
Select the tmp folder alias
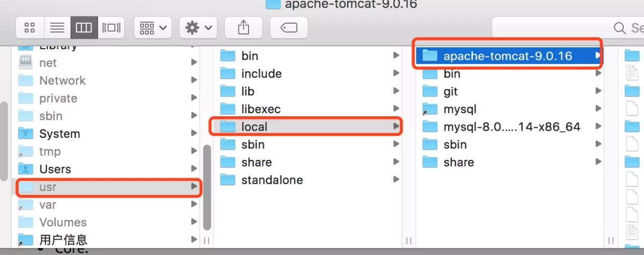(106, 151)
